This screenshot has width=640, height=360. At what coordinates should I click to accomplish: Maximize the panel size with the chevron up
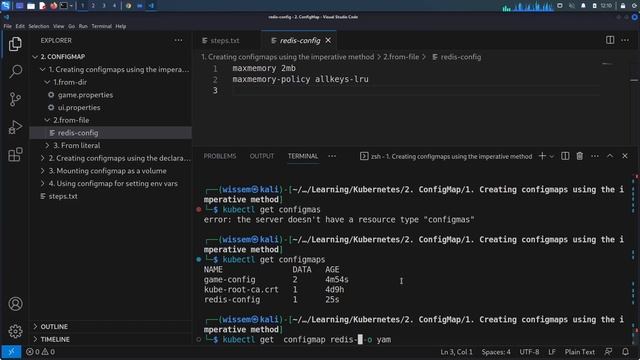click(610, 156)
